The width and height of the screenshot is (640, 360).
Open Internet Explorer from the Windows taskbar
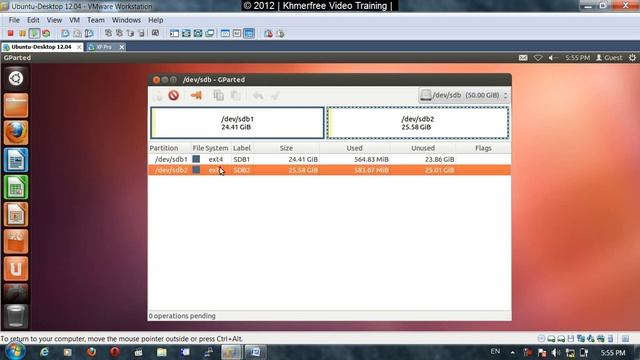click(x=44, y=352)
